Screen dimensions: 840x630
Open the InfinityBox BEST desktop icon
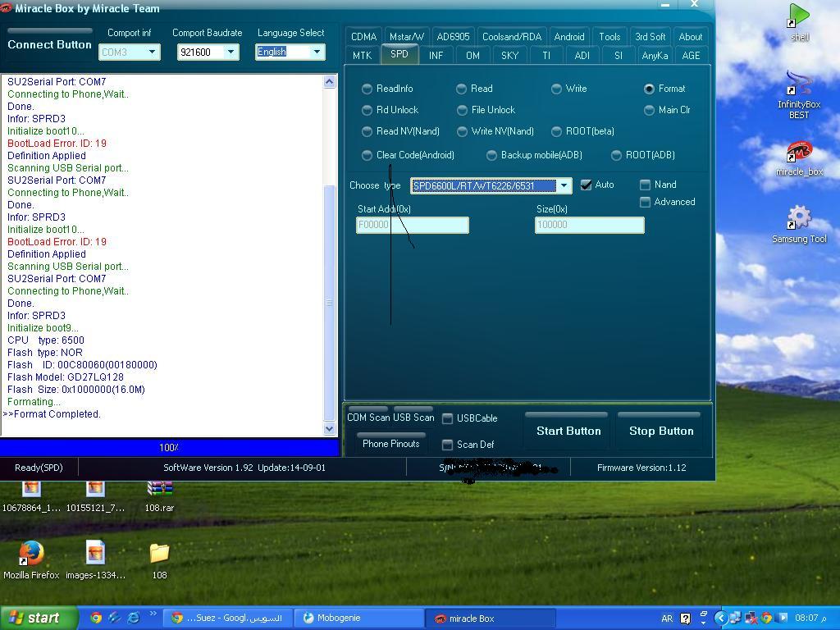[x=799, y=95]
